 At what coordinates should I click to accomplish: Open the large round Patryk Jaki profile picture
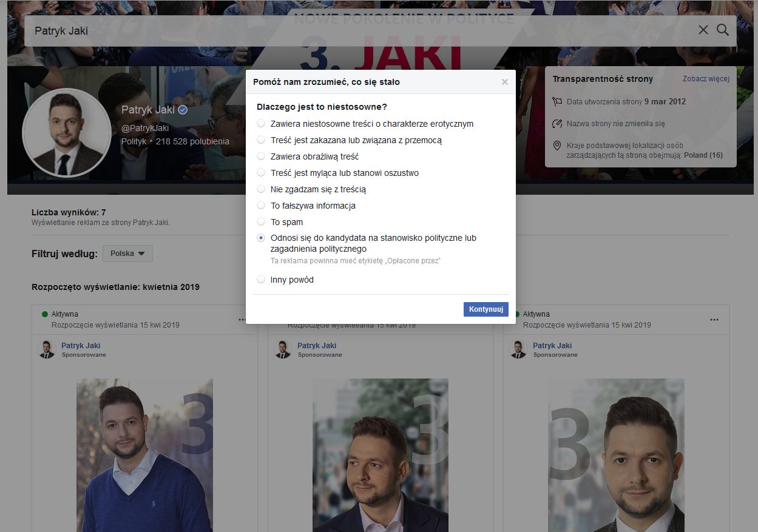coord(67,133)
